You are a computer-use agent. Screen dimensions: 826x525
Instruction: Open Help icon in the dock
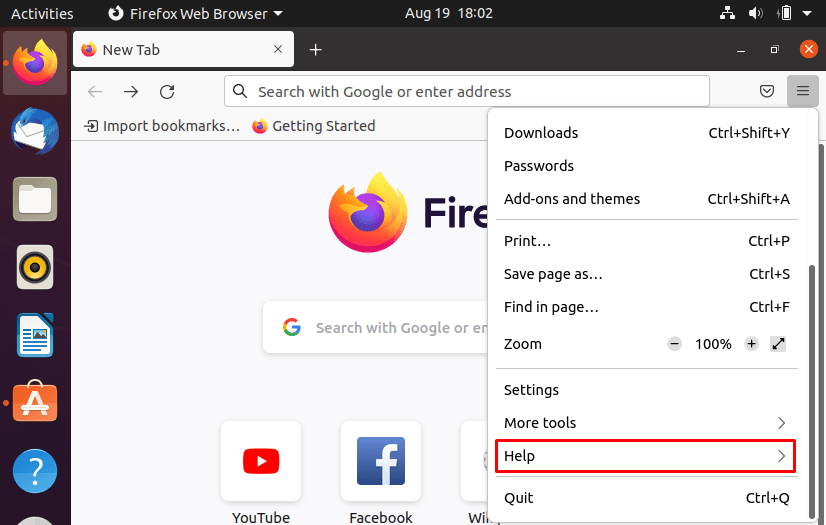35,471
